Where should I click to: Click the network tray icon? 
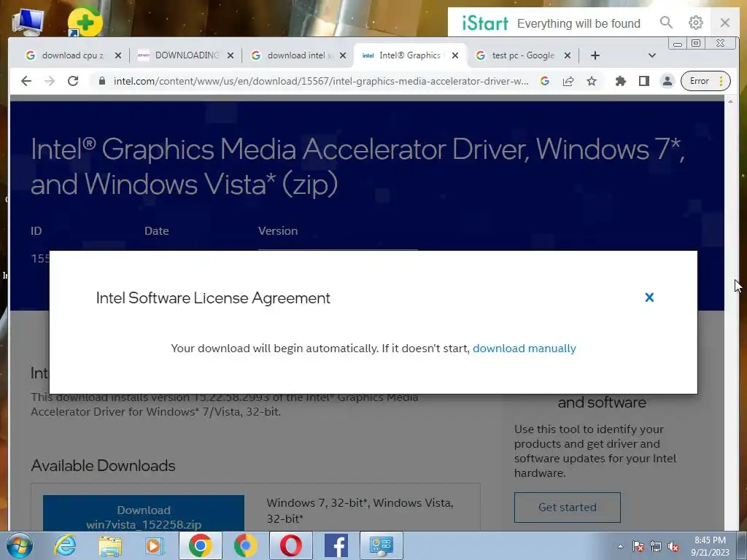[x=656, y=547]
